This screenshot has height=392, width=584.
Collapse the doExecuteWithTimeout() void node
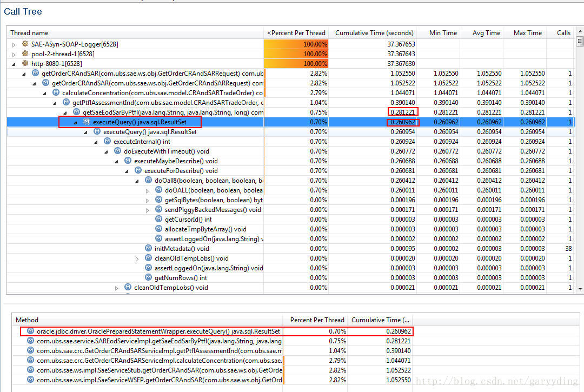coord(107,151)
